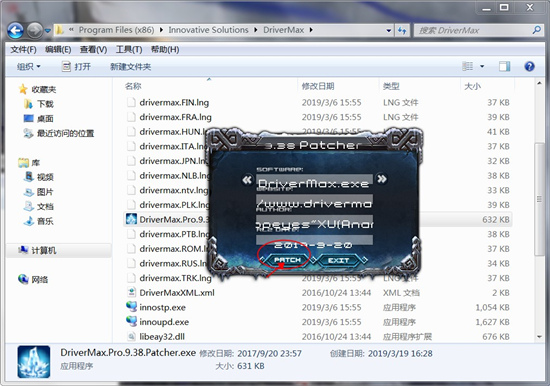Click 新建文件夹 to create a folder
The image size is (550, 386).
click(x=130, y=66)
